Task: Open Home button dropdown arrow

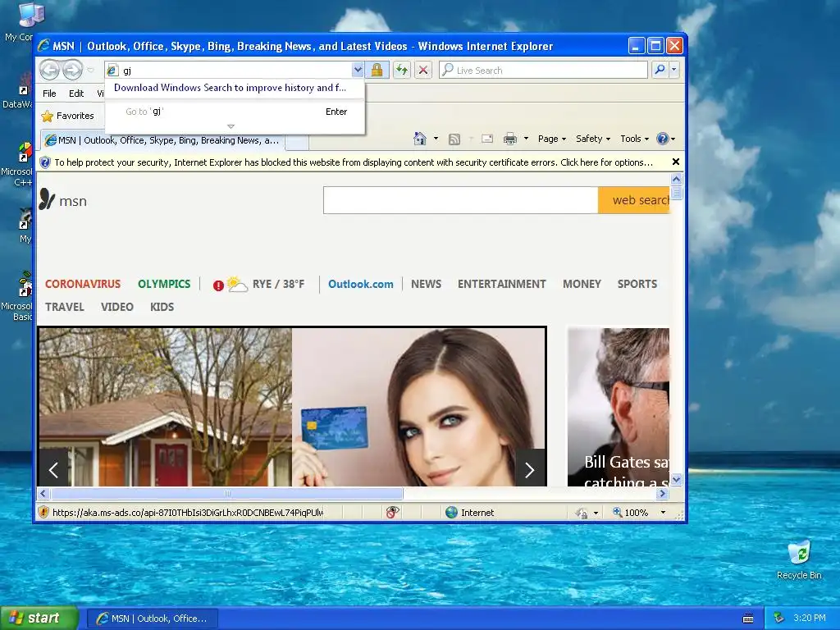Action: point(436,139)
